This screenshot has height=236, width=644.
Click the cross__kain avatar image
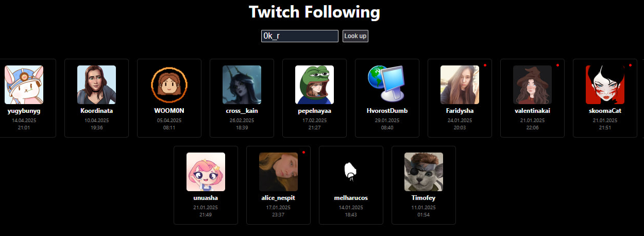pyautogui.click(x=242, y=85)
